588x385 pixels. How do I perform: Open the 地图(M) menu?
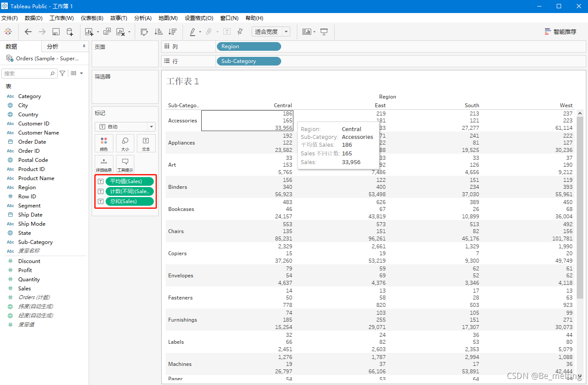(x=168, y=18)
